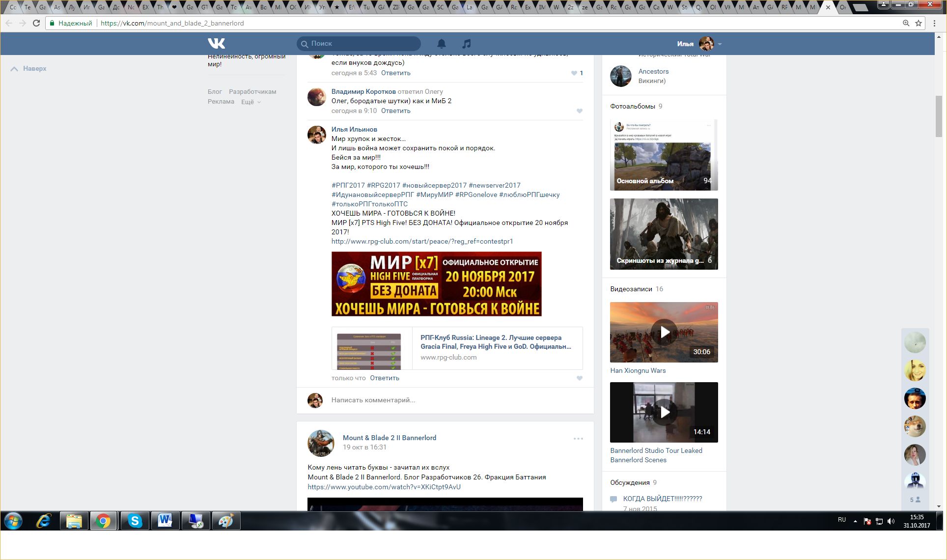Show hidden system tray icons
The width and height of the screenshot is (947, 560).
point(855,521)
